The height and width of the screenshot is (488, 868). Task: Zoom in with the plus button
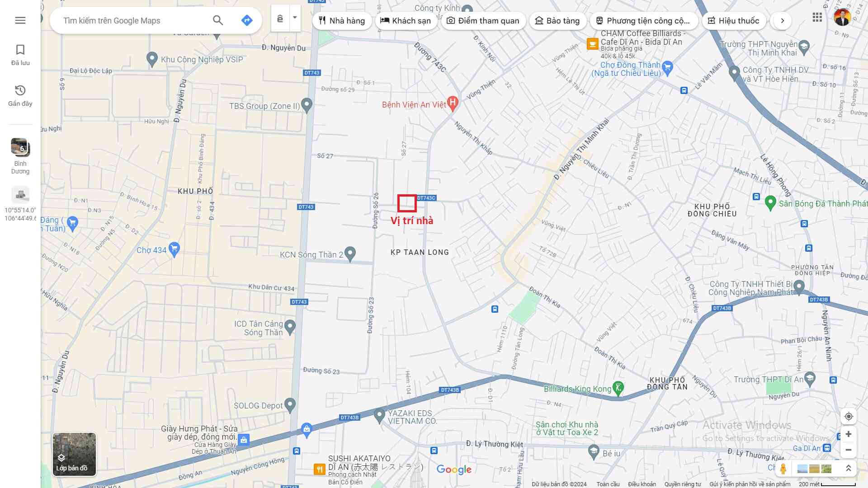[849, 434]
